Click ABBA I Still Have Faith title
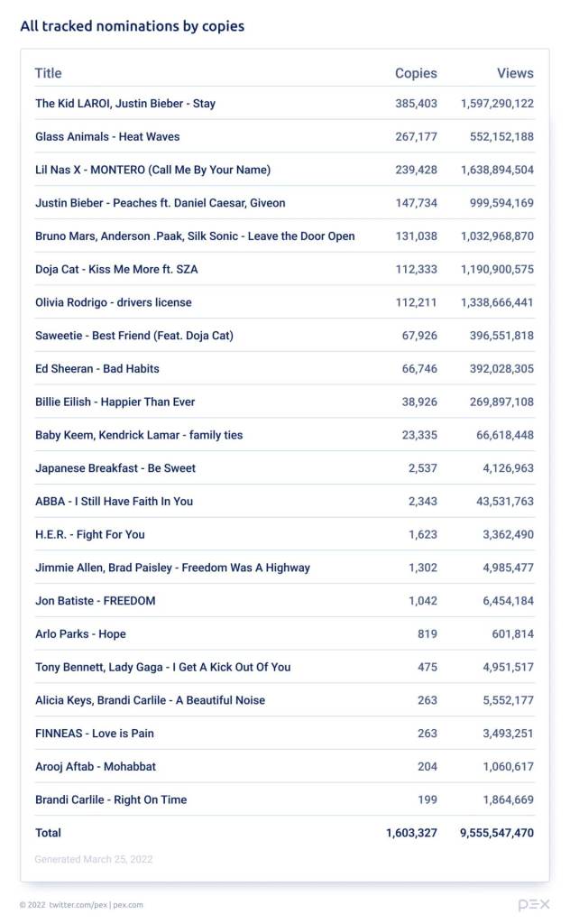The width and height of the screenshot is (570, 924). [114, 502]
